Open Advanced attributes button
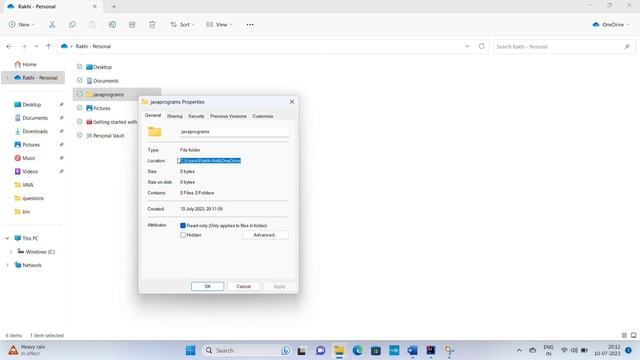 [265, 235]
